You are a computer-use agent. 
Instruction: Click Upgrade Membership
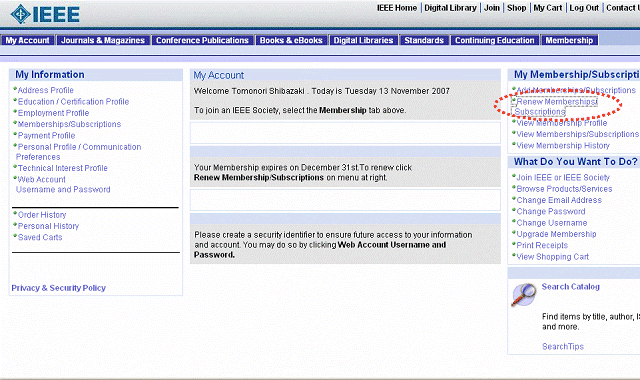pos(556,234)
